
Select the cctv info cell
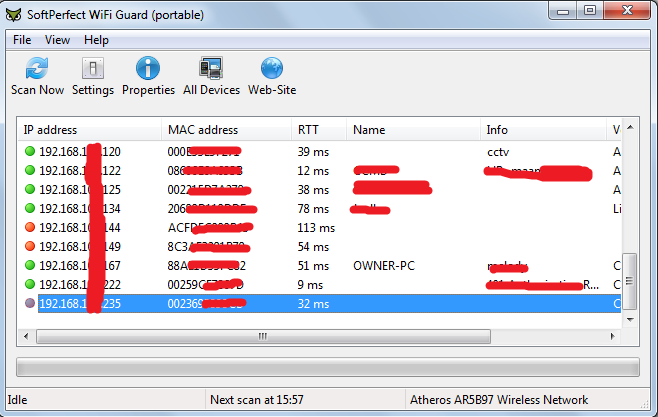pos(498,152)
